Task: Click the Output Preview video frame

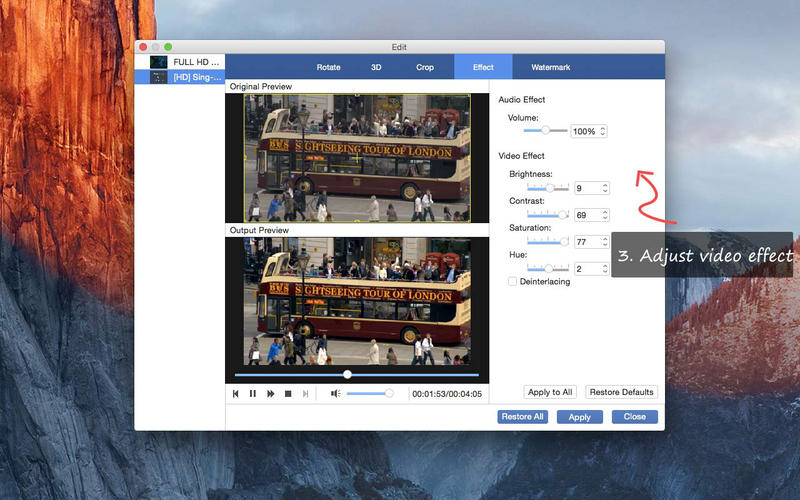Action: click(x=357, y=301)
